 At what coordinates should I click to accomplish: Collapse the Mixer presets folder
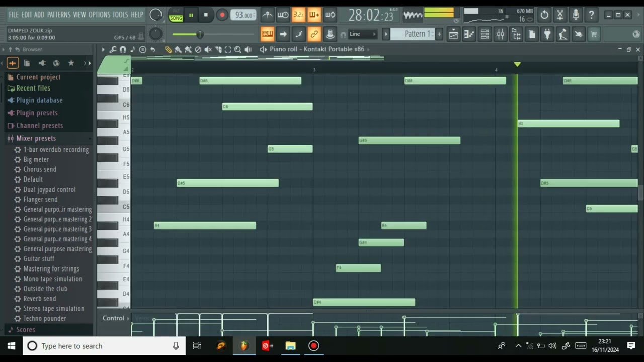(36, 138)
